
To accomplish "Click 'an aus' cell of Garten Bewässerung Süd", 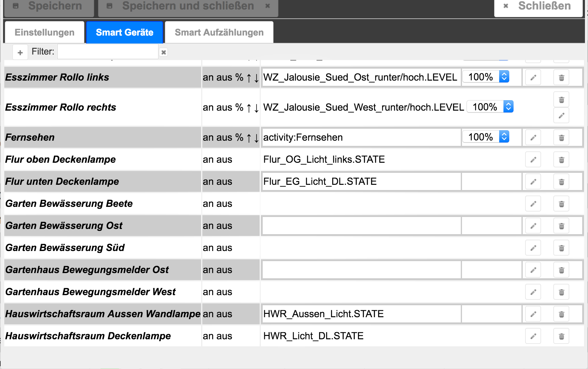I will [x=231, y=248].
